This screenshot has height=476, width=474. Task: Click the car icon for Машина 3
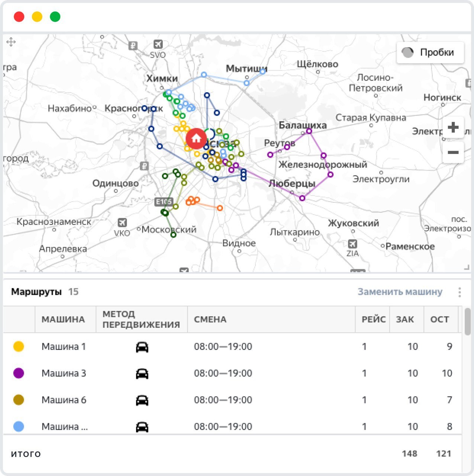[x=142, y=374]
